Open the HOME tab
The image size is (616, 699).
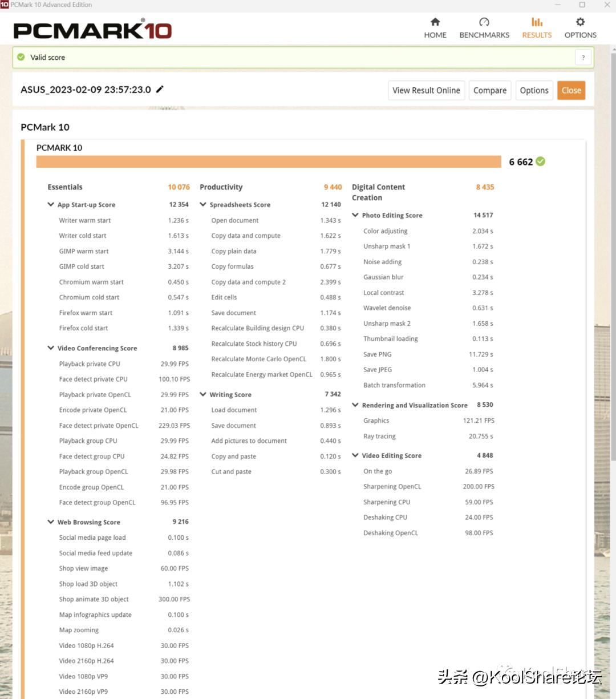[435, 28]
